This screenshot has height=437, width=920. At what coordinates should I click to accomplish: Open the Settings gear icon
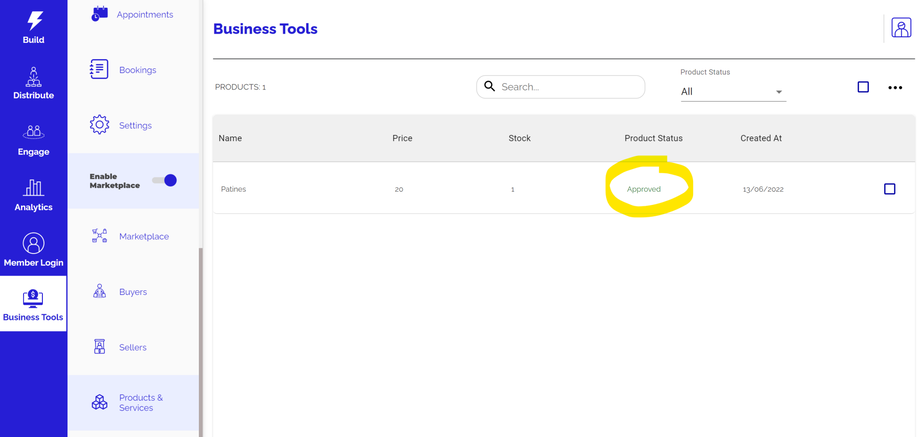[99, 125]
